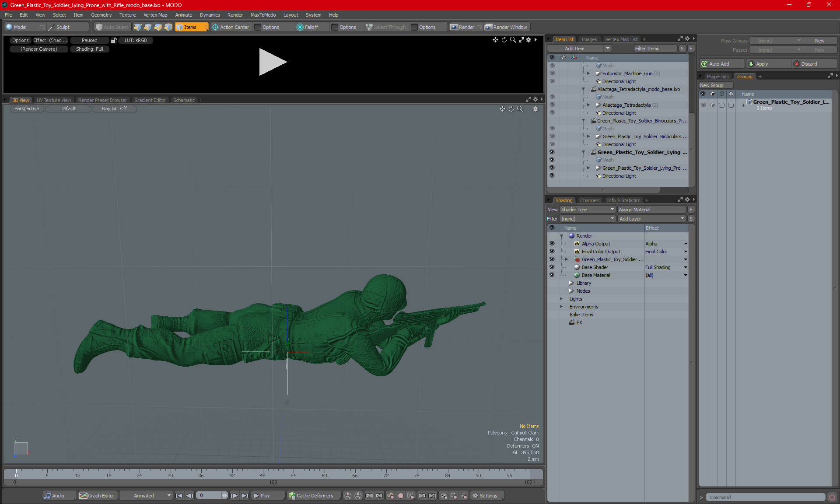
Task: Collapse Allactaga_Tetradactyla_modo_base.lxo scene
Action: click(x=583, y=89)
